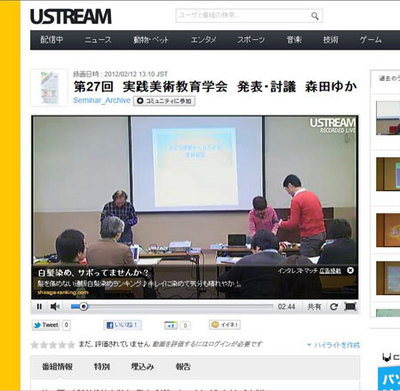Viewport: 400px width, 391px height.
Task: Pause the video with the pause icon
Action: pyautogui.click(x=39, y=306)
